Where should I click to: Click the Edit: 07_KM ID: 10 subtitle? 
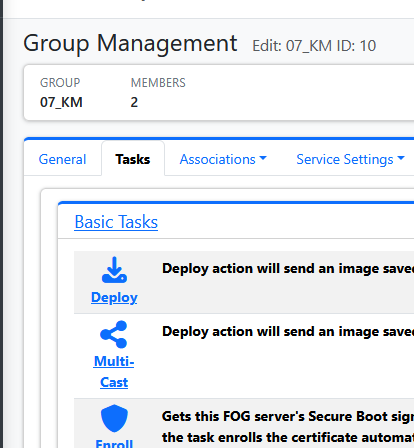point(314,46)
